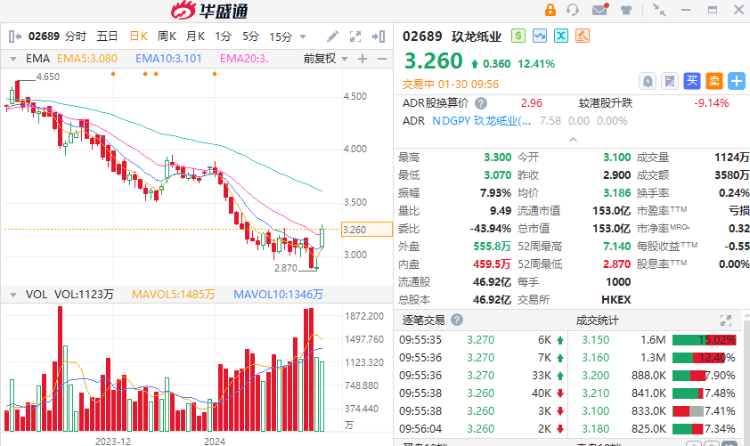Zoom out the chart with minus icon

[382, 59]
